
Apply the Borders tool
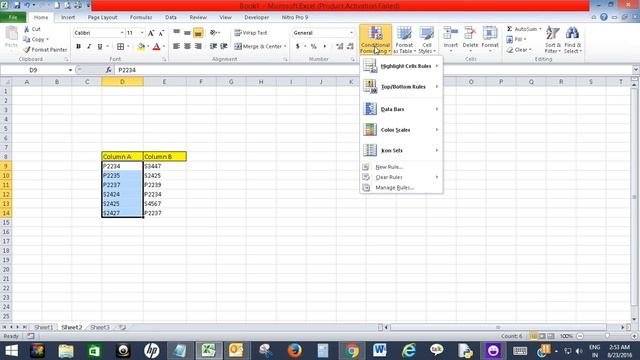point(120,47)
